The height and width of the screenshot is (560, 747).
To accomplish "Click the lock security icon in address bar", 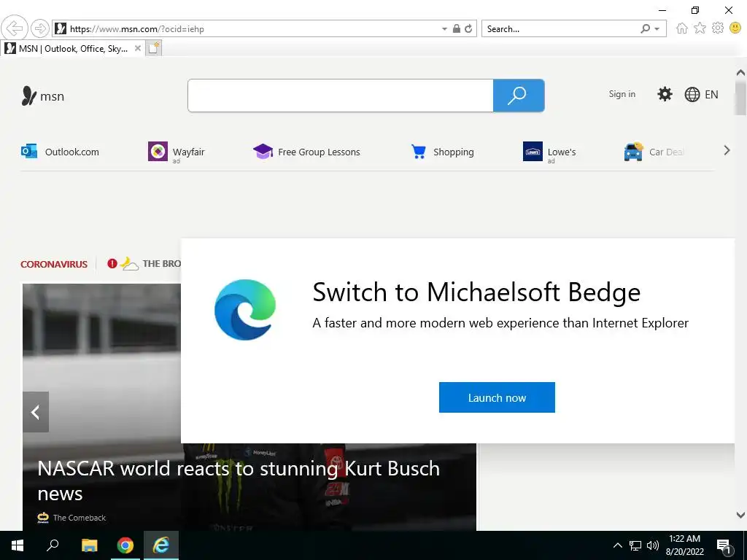I will (457, 28).
